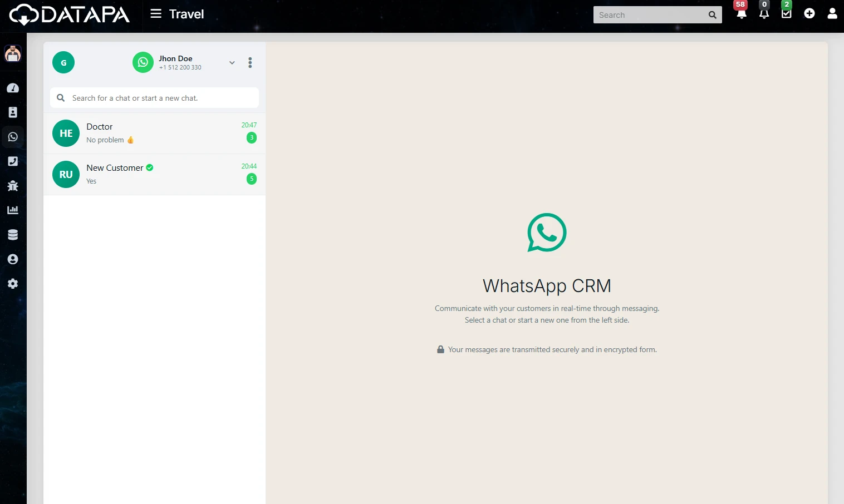Open the dashboard gauge icon in sidebar
Image resolution: width=844 pixels, height=504 pixels.
tap(13, 88)
